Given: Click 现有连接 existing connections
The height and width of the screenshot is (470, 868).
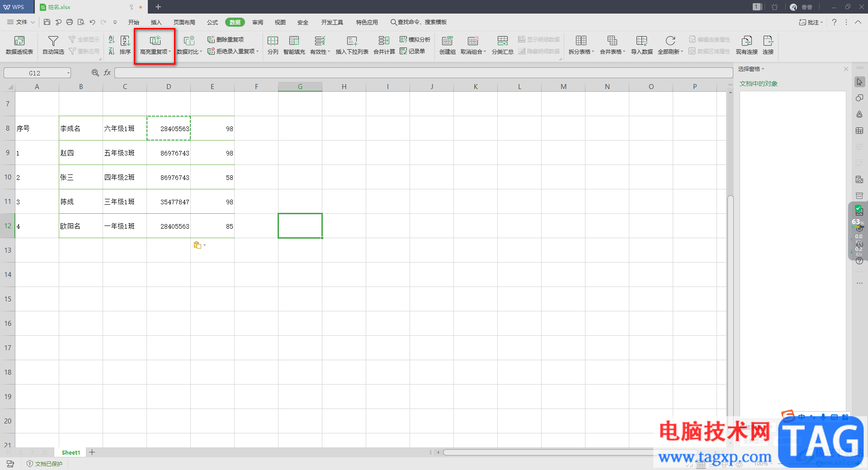Looking at the screenshot, I should pos(747,45).
